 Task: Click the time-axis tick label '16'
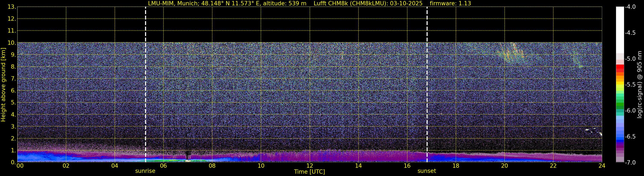[x=407, y=166]
